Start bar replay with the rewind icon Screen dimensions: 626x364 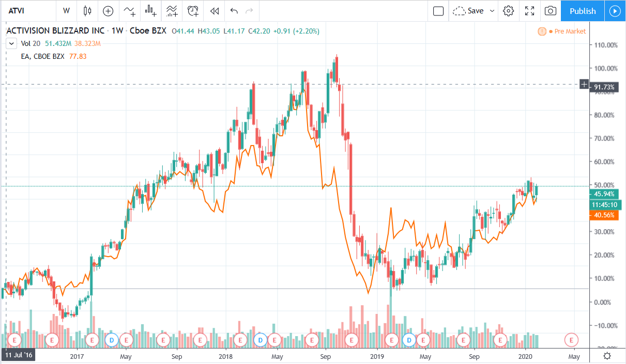(x=215, y=11)
